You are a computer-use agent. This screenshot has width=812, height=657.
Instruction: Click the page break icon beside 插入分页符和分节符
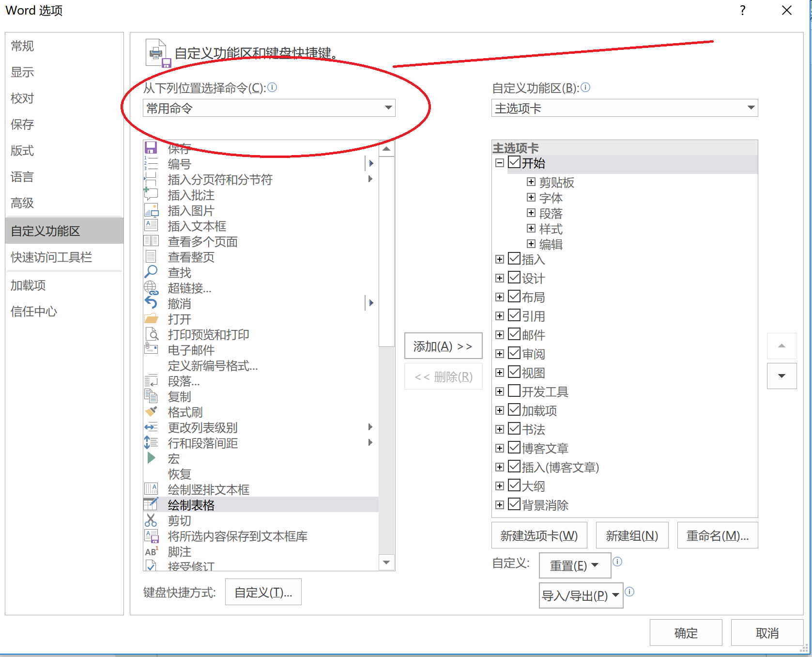(151, 179)
